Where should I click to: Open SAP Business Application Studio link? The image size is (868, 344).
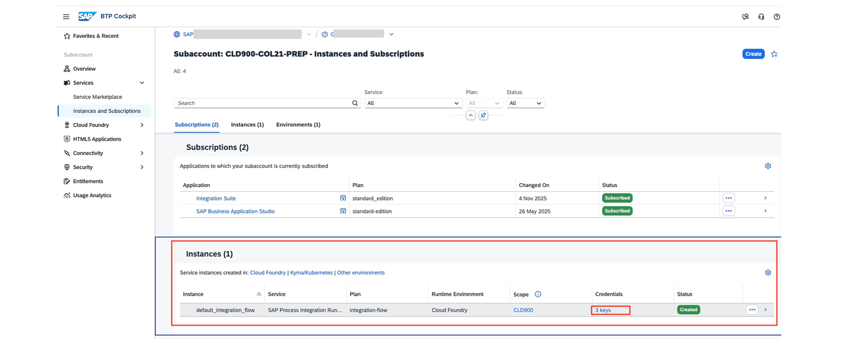pyautogui.click(x=235, y=211)
